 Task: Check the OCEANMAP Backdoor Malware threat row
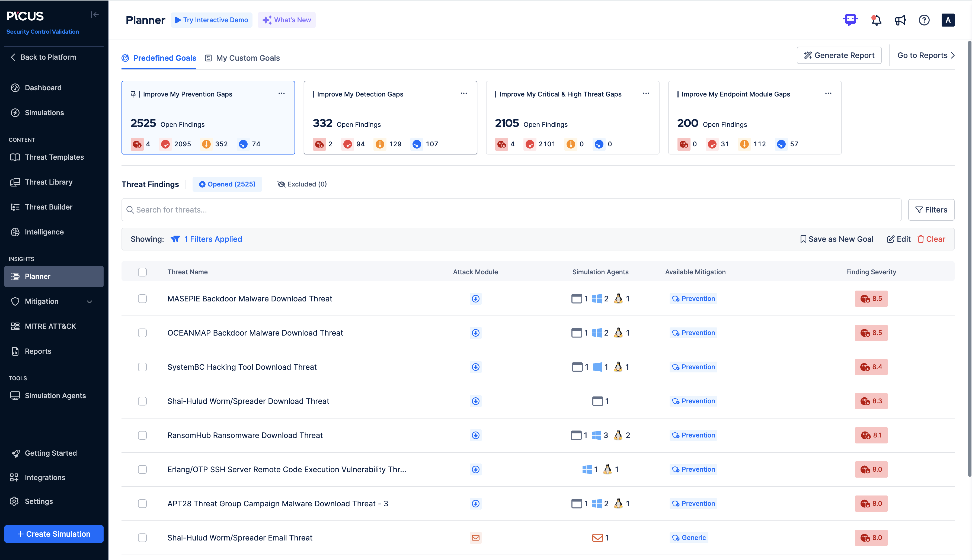click(x=142, y=333)
